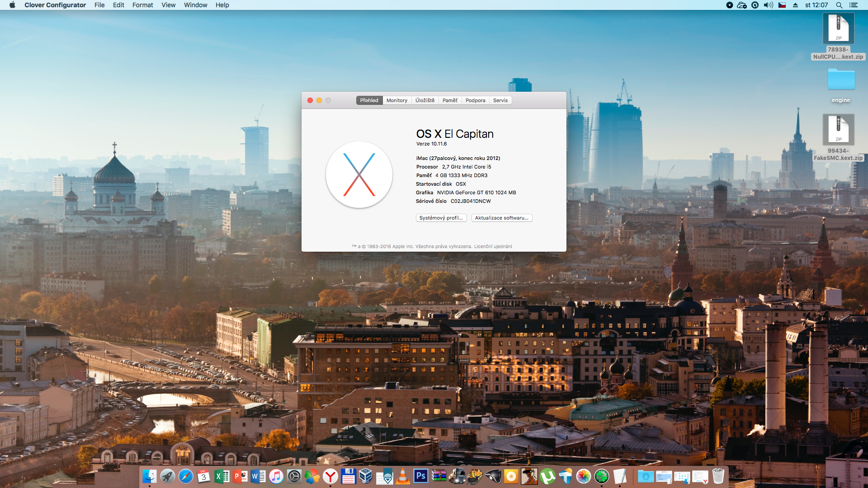The image size is (868, 488).
Task: Click the Aktualizace softwaru button
Action: (x=501, y=218)
